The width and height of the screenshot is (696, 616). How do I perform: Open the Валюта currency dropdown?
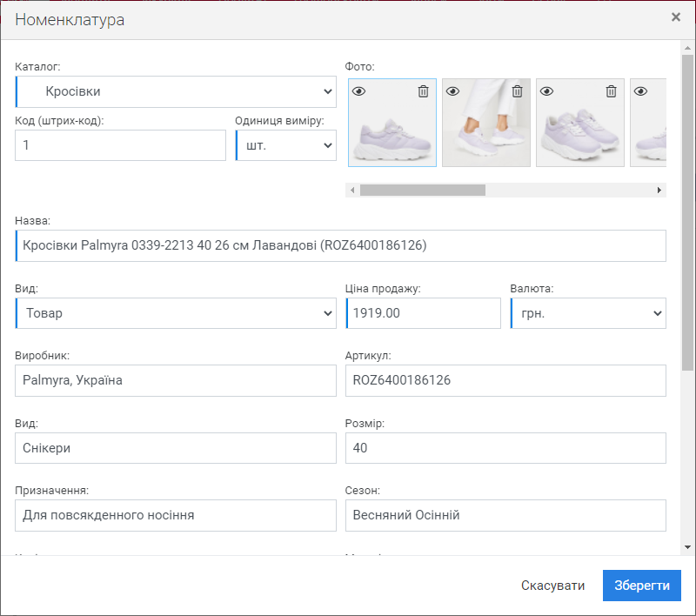[588, 313]
